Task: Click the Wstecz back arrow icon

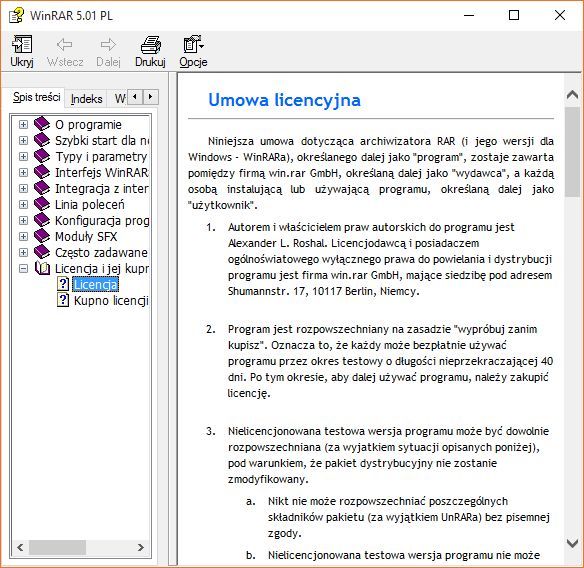Action: 65,45
